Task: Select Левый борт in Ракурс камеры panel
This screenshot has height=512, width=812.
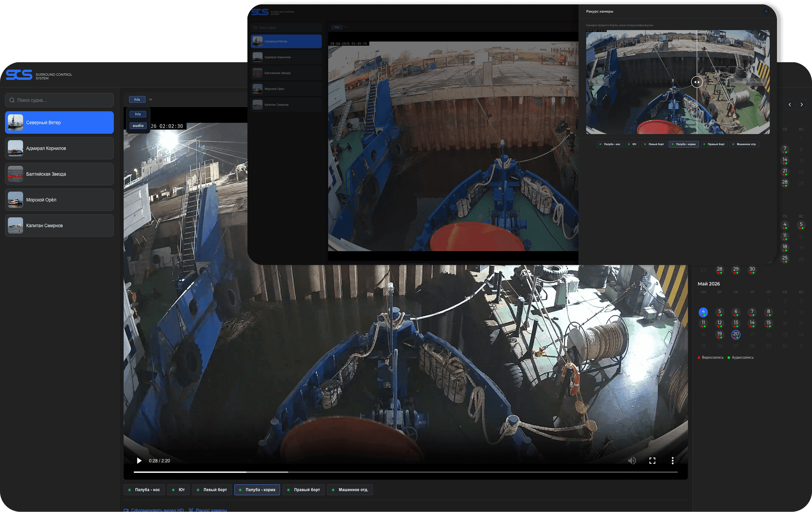Action: 654,144
